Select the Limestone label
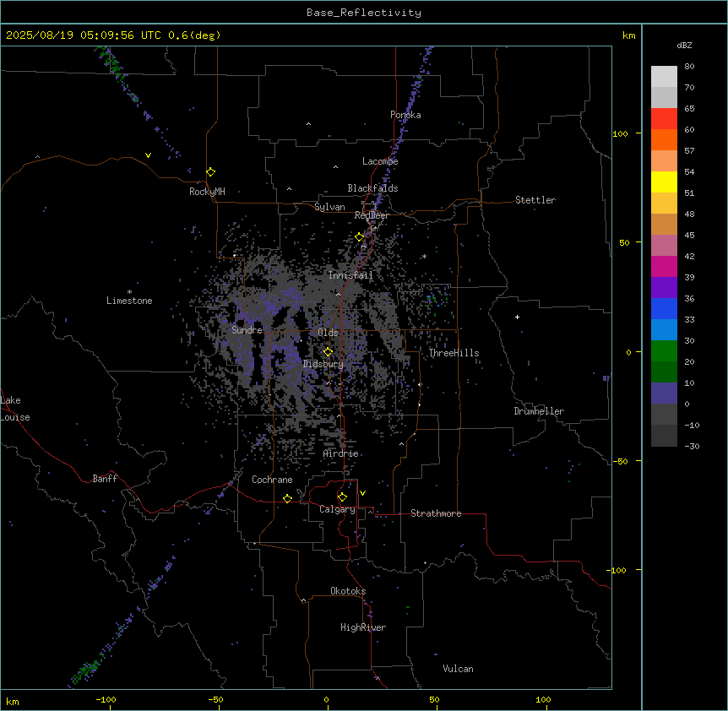 tap(129, 301)
